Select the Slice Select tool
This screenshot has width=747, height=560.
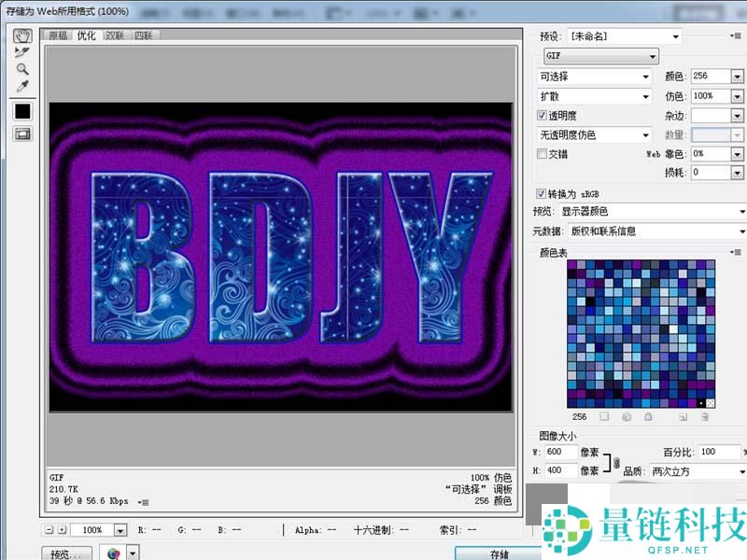(x=22, y=52)
